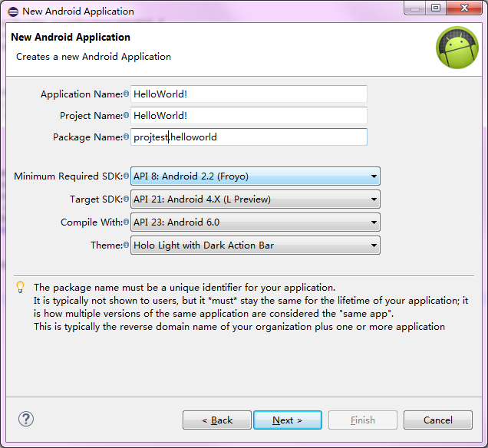Click the 'Package Name:' label

point(87,137)
